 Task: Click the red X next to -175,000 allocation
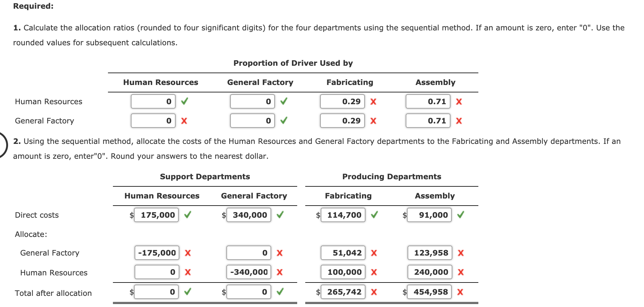click(188, 253)
